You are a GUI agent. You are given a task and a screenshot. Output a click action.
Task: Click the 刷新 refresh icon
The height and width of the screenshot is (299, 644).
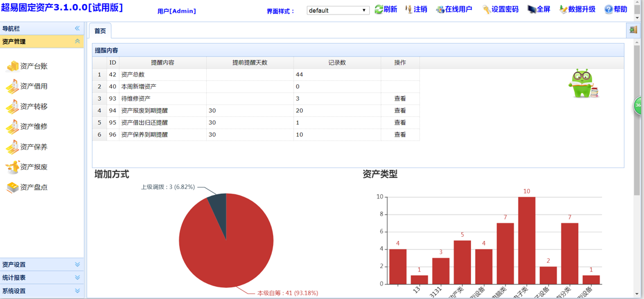[x=378, y=9]
